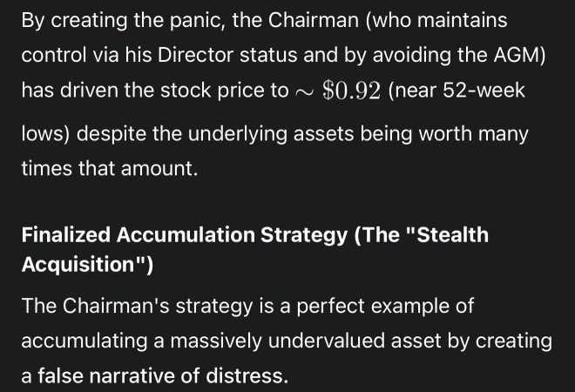The width and height of the screenshot is (575, 392).
Task: Click the word "Chairman's" in the lower paragraph
Action: click(116, 306)
